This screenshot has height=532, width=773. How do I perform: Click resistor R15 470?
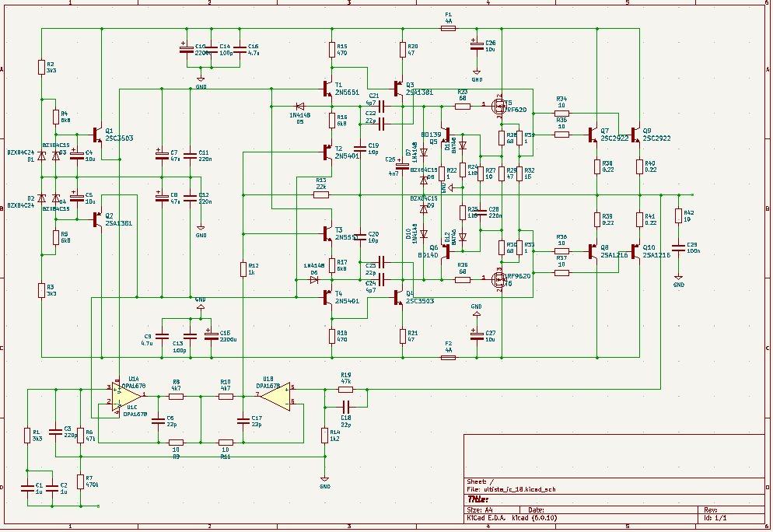click(x=332, y=49)
